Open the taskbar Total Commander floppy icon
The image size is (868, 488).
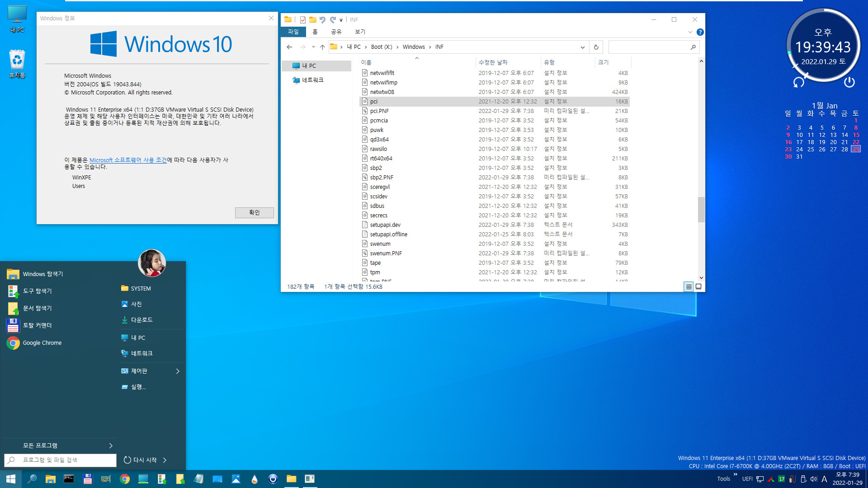coord(88,479)
